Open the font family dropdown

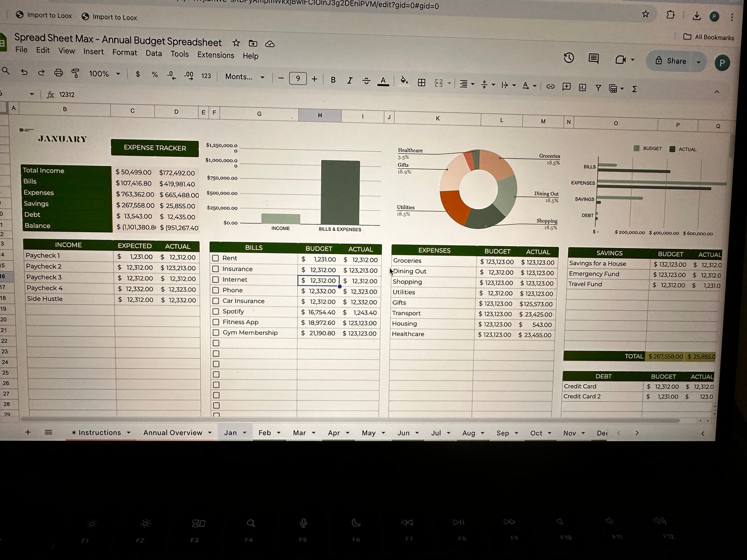click(245, 77)
